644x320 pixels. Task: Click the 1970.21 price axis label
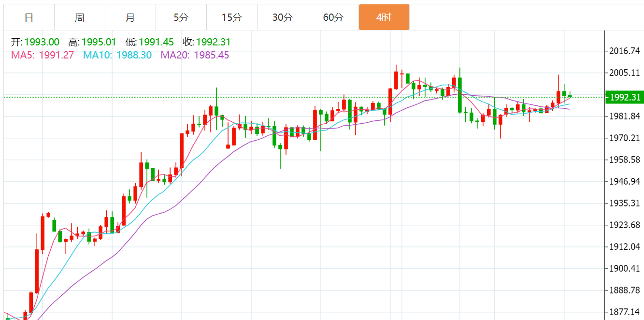625,138
